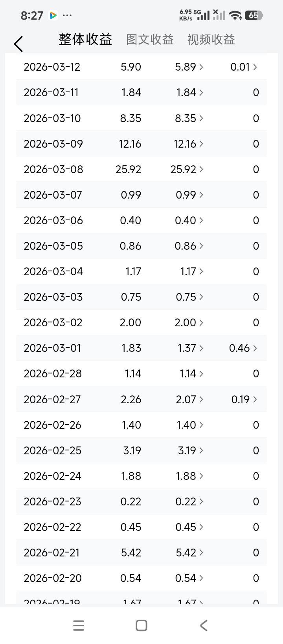
Task: Expand the 0.46 chevron for 2026-03-01
Action: click(x=255, y=348)
